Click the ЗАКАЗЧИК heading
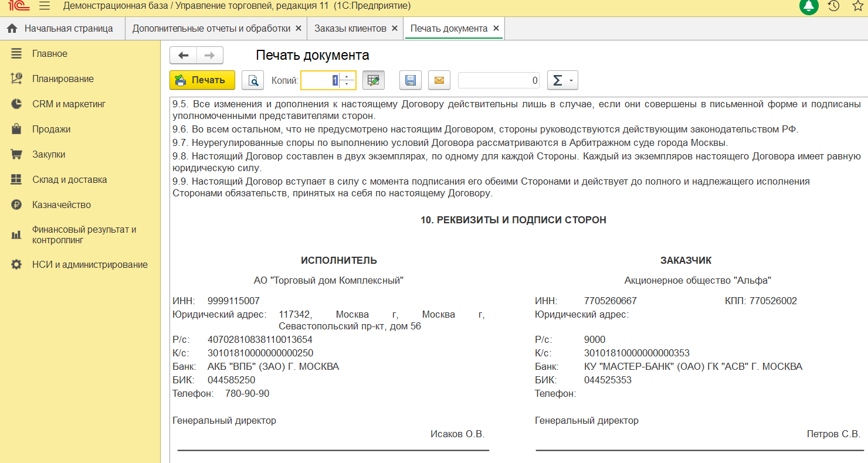Screen dimensions: 868x463 [686, 260]
